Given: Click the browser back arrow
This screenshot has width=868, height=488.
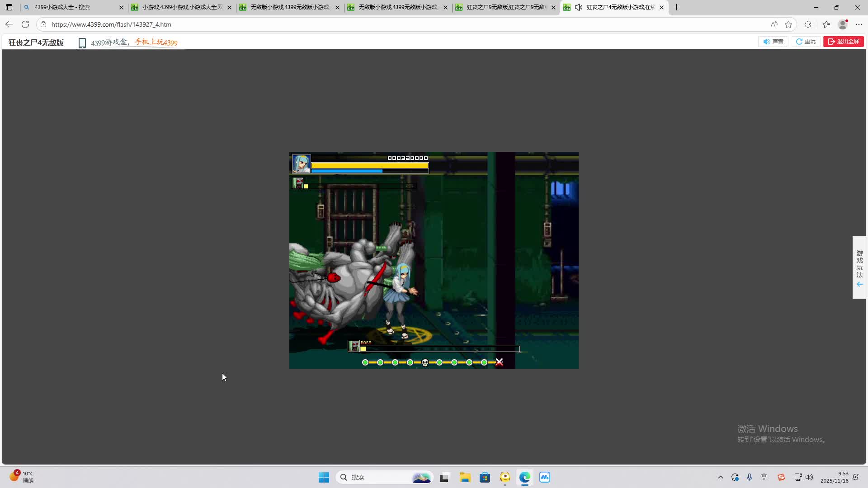Looking at the screenshot, I should point(9,24).
